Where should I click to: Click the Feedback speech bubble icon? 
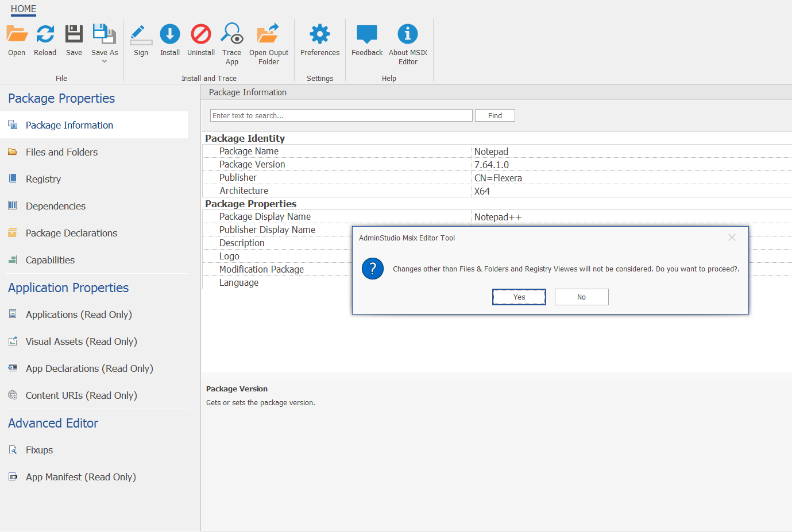click(x=366, y=34)
